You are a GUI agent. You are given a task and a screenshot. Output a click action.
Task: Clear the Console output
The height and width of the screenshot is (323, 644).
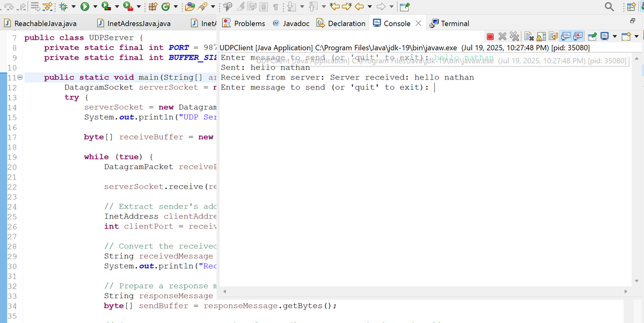[529, 36]
